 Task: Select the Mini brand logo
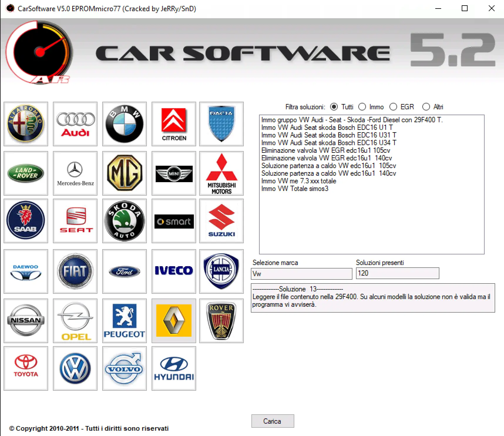tap(174, 173)
